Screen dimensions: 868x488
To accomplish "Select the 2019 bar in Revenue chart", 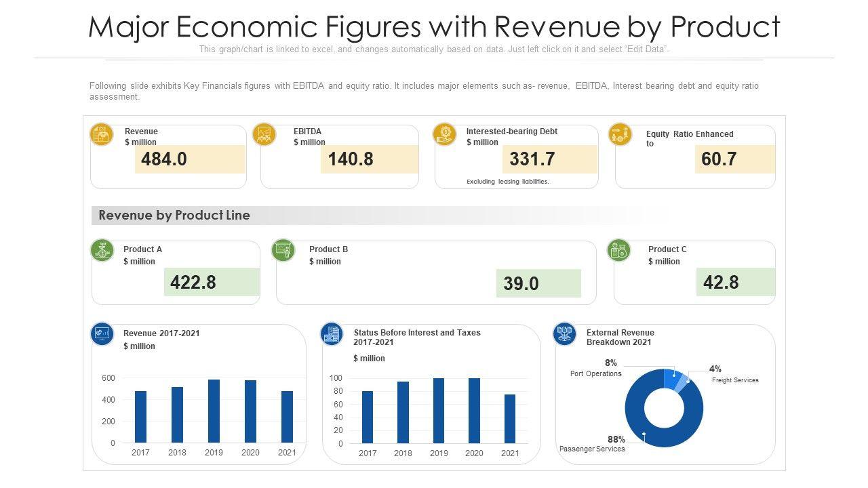I will click(214, 411).
